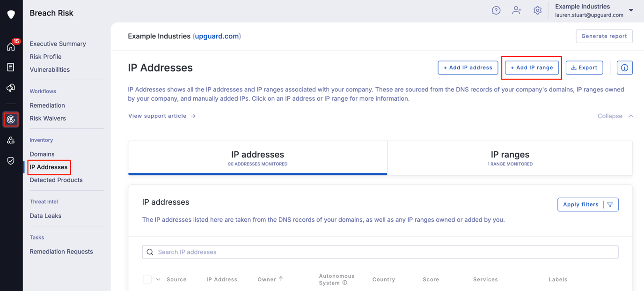Open the reports document icon in sidebar
644x291 pixels.
(11, 67)
